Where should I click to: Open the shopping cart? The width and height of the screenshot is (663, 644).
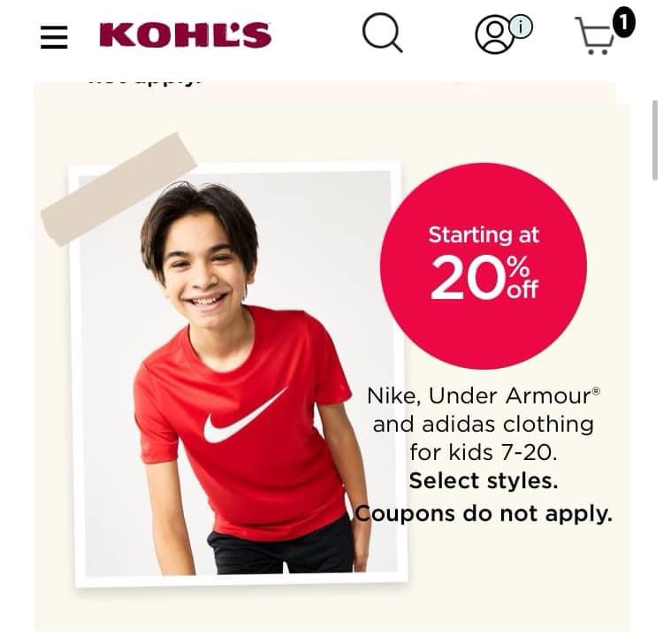point(594,35)
